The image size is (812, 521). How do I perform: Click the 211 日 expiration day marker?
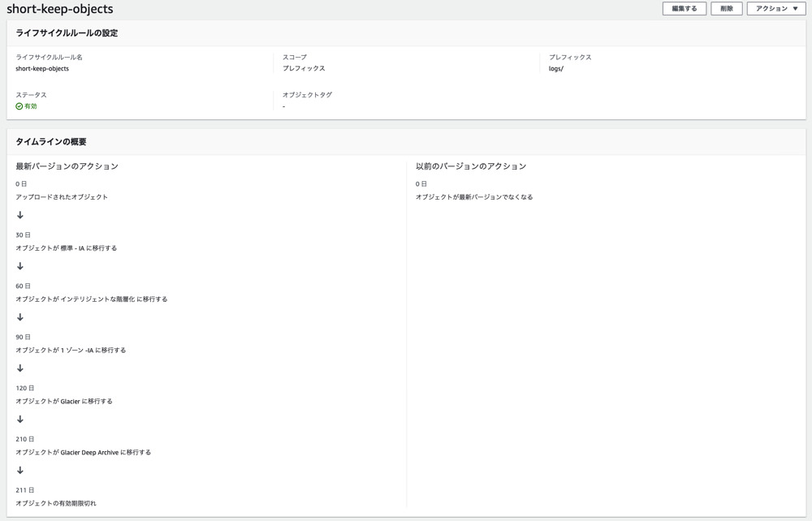point(25,490)
